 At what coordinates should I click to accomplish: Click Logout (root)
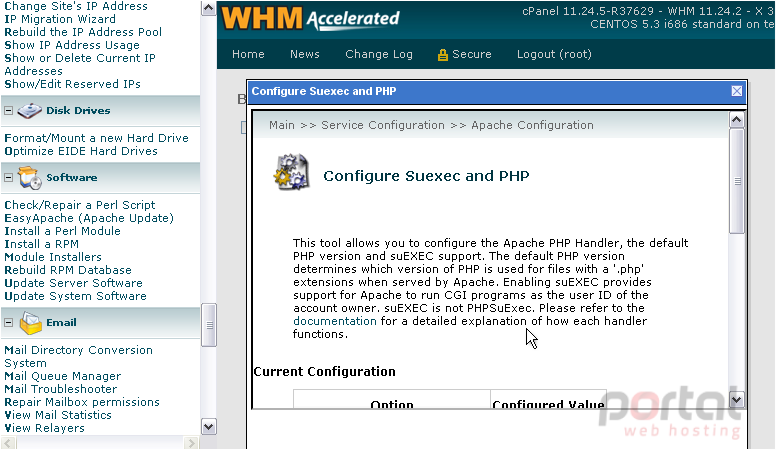(554, 54)
